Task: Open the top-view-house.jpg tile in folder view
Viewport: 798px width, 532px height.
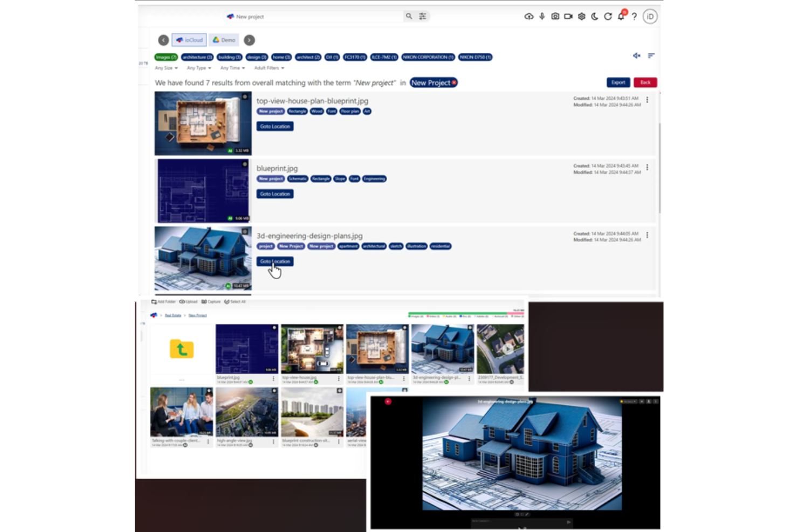Action: 312,349
